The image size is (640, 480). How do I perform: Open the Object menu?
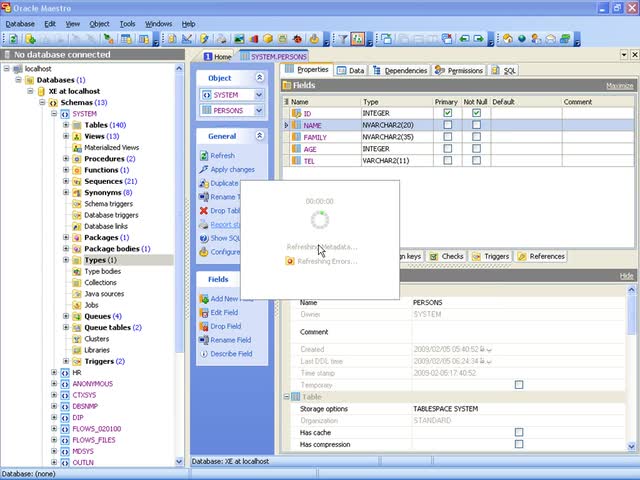pos(99,24)
